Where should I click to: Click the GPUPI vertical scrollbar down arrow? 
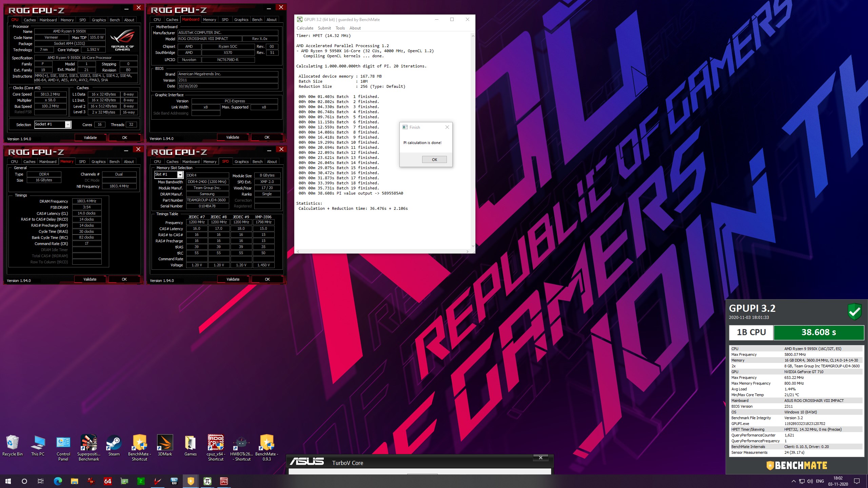[473, 246]
